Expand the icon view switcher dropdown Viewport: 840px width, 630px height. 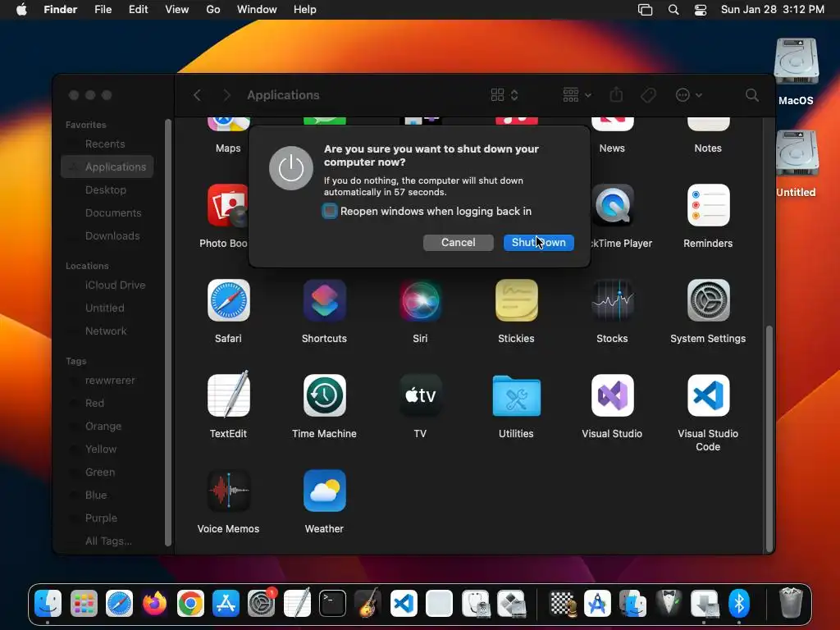click(504, 95)
